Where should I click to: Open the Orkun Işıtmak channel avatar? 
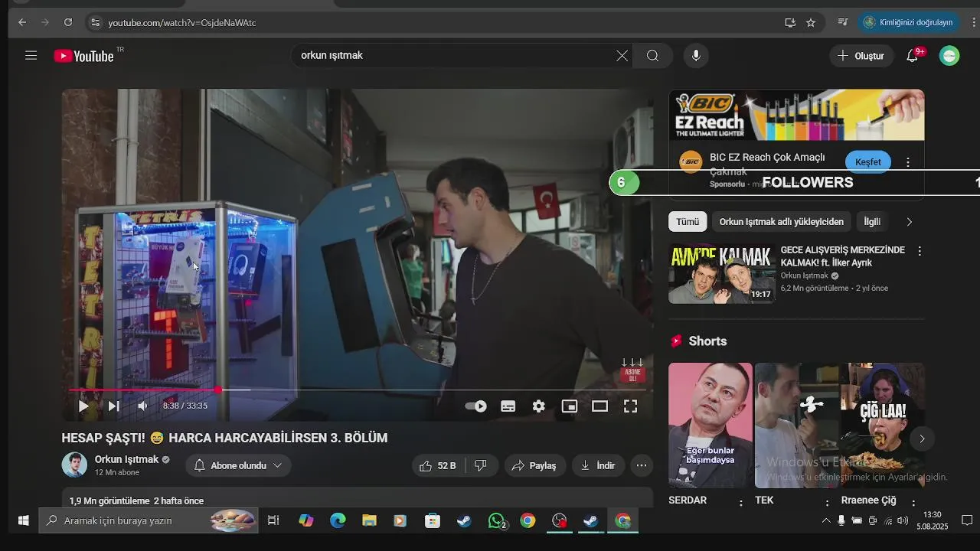pyautogui.click(x=74, y=465)
